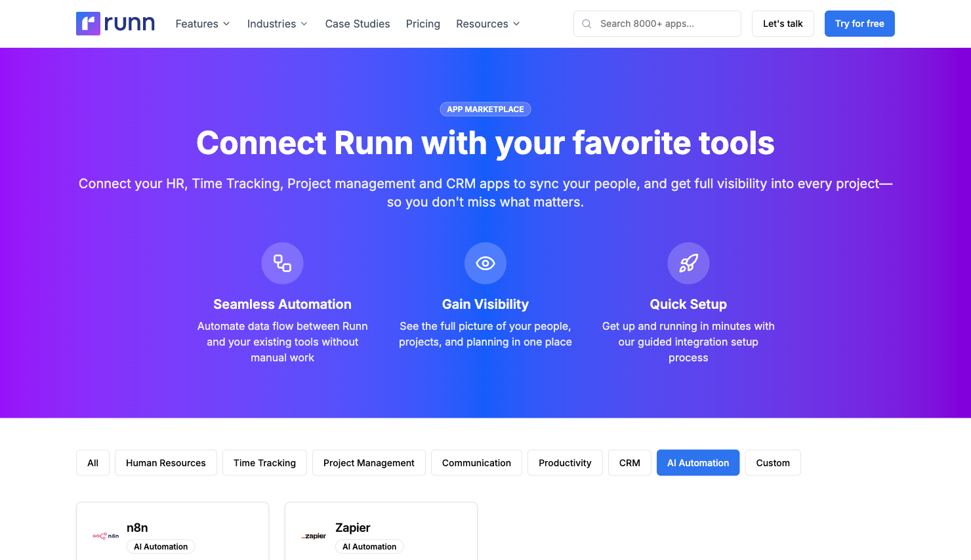The height and width of the screenshot is (560, 971).
Task: Click the search magnifier icon
Action: pos(587,24)
